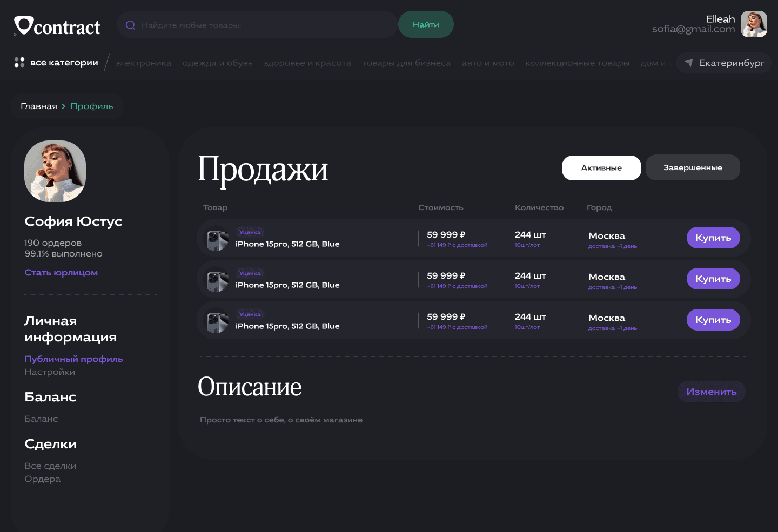Click Изменить description button

[712, 392]
